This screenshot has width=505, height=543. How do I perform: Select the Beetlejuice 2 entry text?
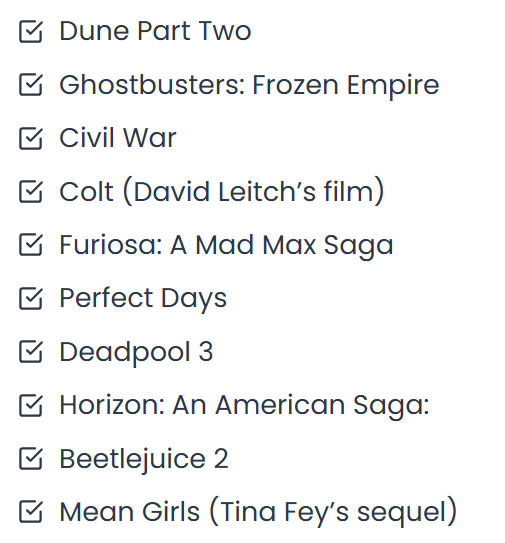(x=144, y=459)
